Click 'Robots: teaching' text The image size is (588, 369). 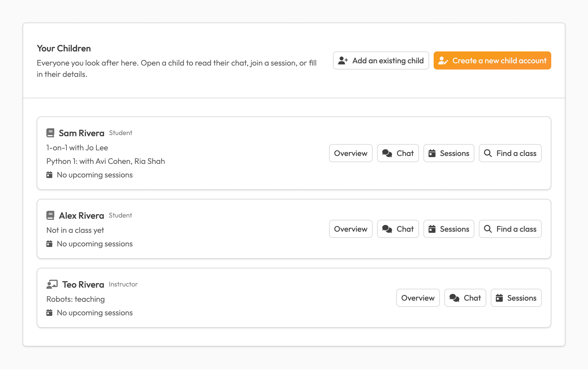click(x=75, y=299)
